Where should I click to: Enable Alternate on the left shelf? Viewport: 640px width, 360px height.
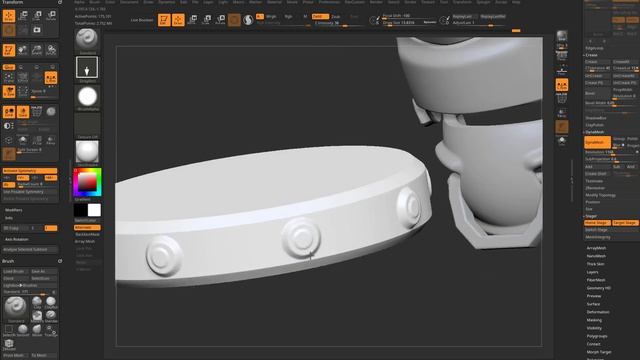tap(87, 227)
